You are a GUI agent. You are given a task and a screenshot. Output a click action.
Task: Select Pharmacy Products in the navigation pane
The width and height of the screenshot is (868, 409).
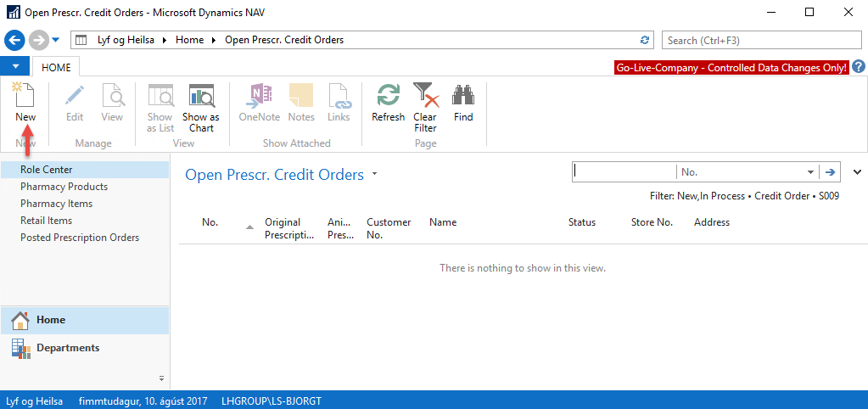[64, 187]
